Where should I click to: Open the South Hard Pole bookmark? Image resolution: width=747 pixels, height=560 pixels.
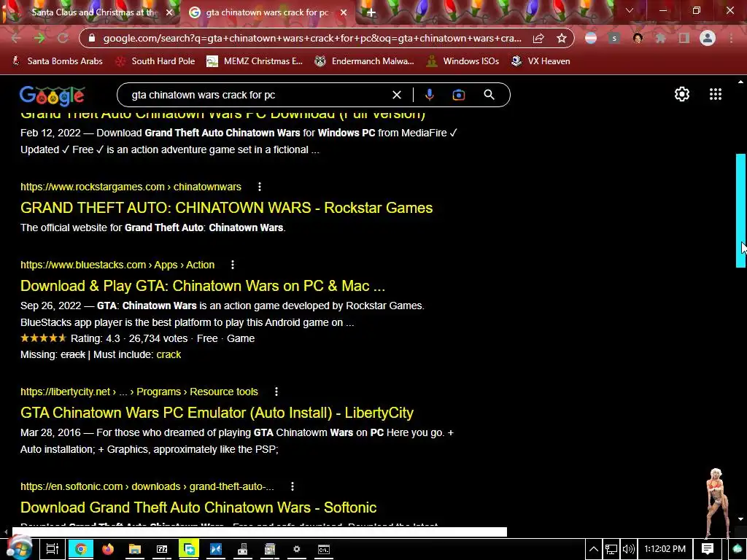[156, 61]
